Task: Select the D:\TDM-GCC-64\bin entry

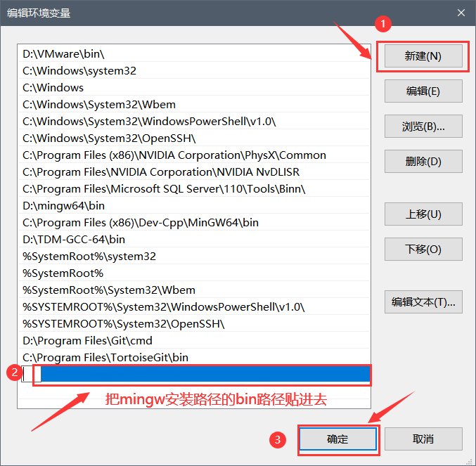Action: coord(194,240)
